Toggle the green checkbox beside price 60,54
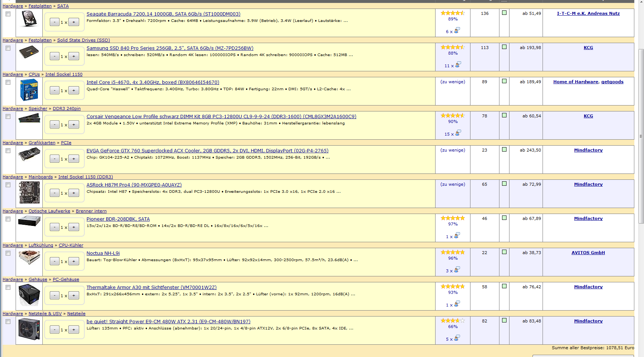Screen dimensions: 644x357 [504, 115]
